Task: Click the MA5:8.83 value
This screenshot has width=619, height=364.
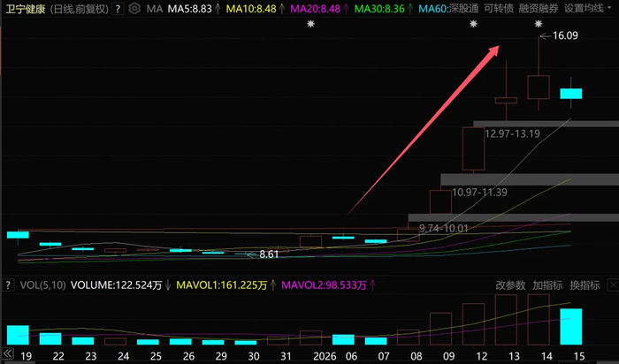Action: pyautogui.click(x=190, y=8)
